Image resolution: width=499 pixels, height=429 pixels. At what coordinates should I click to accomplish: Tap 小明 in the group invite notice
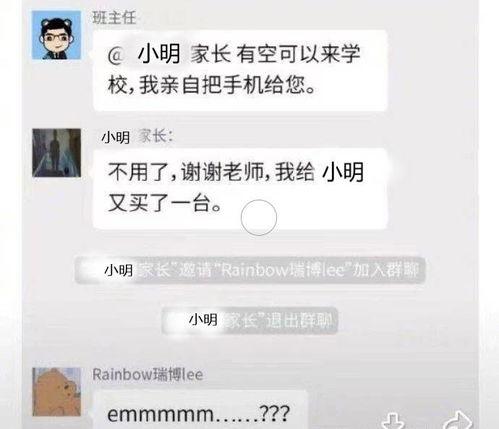coord(119,270)
